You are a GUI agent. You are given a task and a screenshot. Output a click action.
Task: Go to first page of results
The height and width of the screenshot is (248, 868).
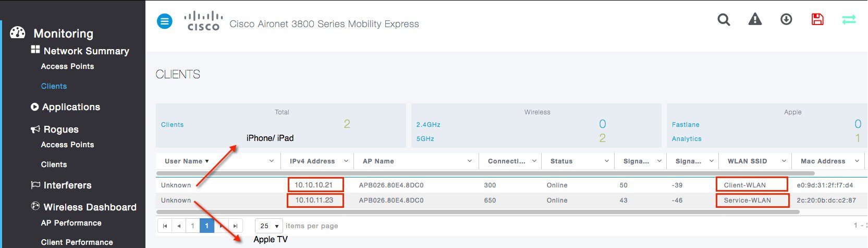click(165, 226)
